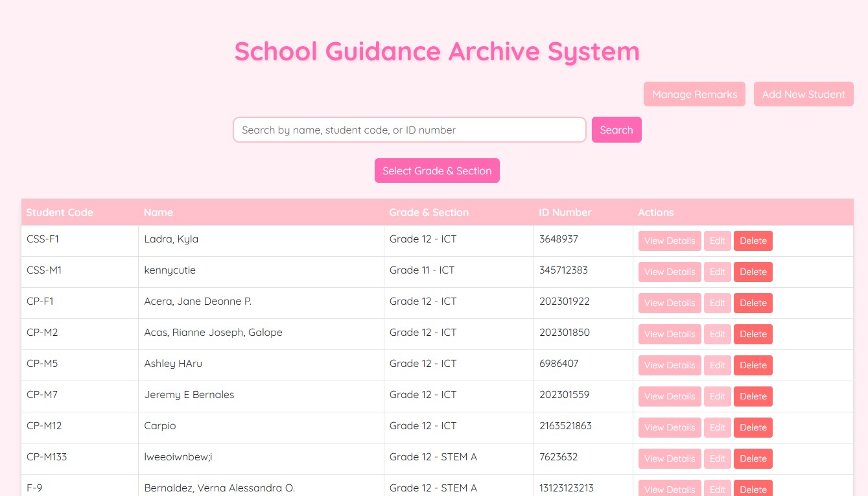
Task: Select the student code CP-M12
Action: point(44,425)
